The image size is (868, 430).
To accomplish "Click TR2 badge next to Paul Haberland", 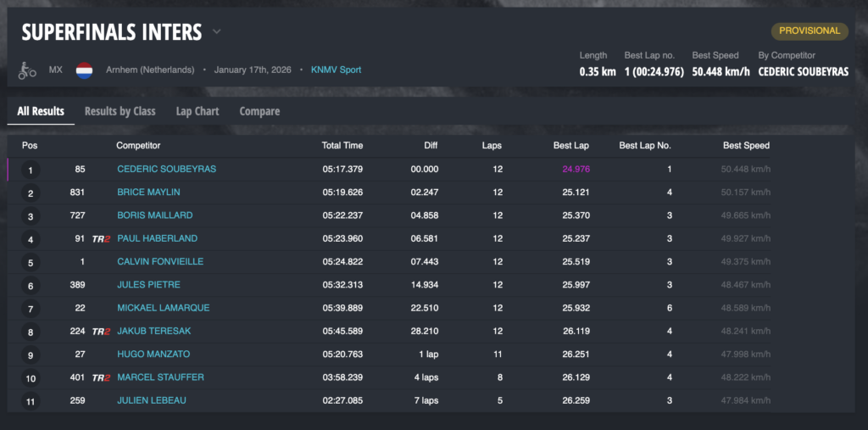I will click(x=101, y=239).
